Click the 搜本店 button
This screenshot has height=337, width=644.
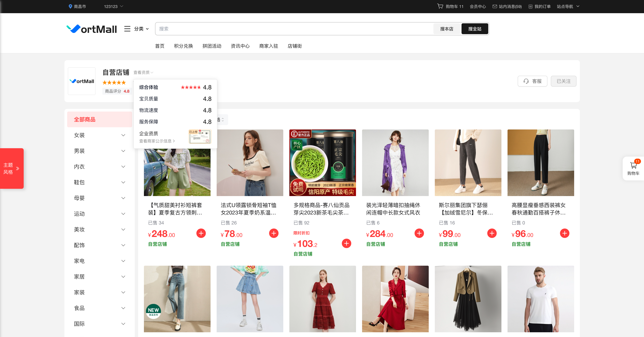coord(447,29)
